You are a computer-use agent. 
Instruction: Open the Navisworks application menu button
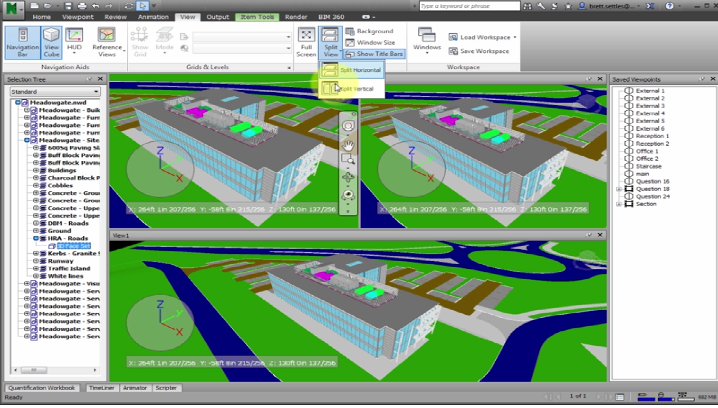click(13, 10)
